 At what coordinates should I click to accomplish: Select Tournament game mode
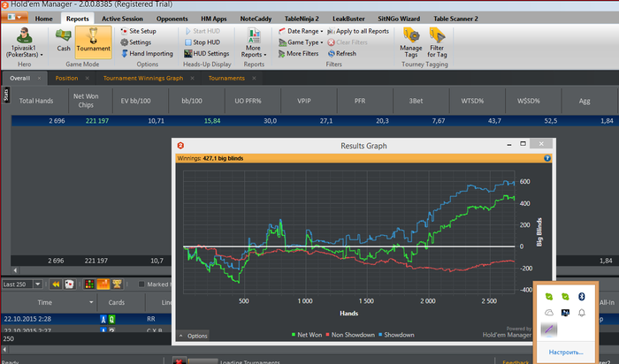93,40
